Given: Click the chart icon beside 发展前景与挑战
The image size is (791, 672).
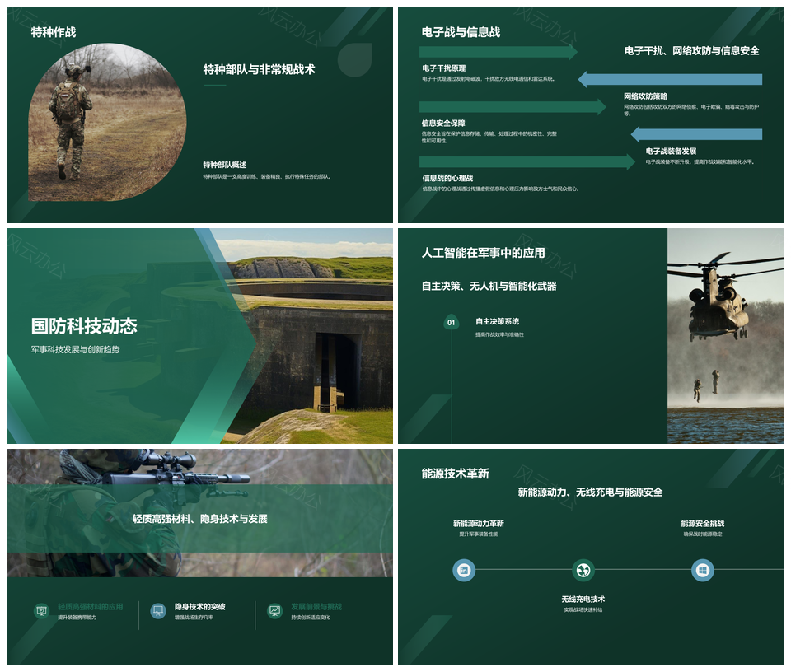Looking at the screenshot, I should tap(275, 611).
